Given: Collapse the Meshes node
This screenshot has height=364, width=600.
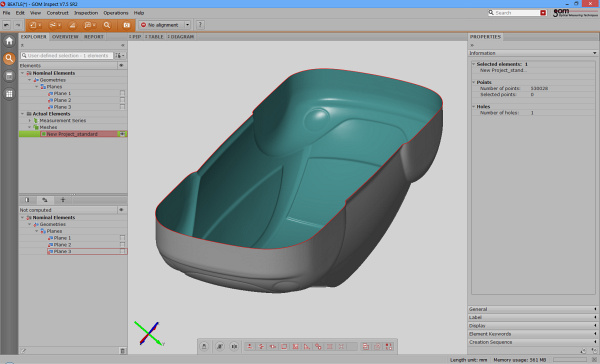Looking at the screenshot, I should coord(30,127).
